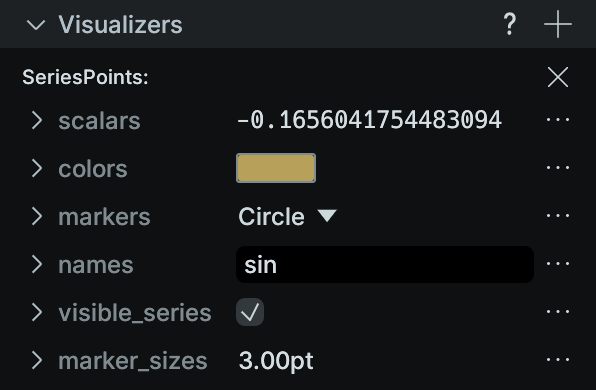Image resolution: width=596 pixels, height=390 pixels.
Task: Open the marker_sizes row three-dot menu
Action: click(x=558, y=360)
